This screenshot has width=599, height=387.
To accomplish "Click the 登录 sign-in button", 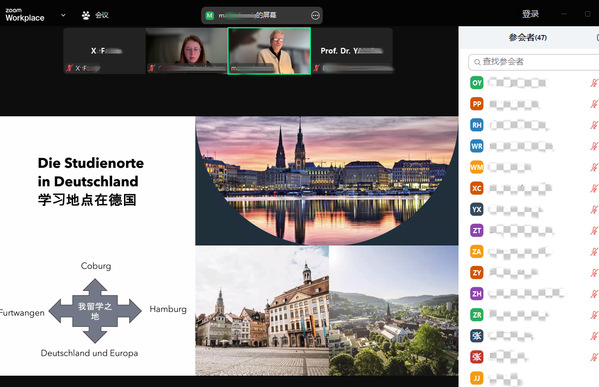I will pos(530,14).
